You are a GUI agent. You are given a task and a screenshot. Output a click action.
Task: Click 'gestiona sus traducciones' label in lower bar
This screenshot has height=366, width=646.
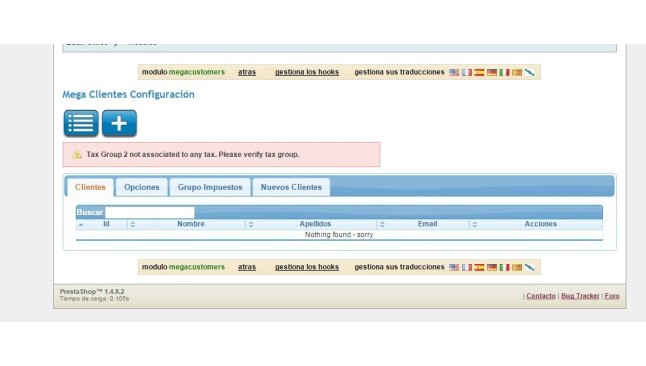tap(399, 267)
